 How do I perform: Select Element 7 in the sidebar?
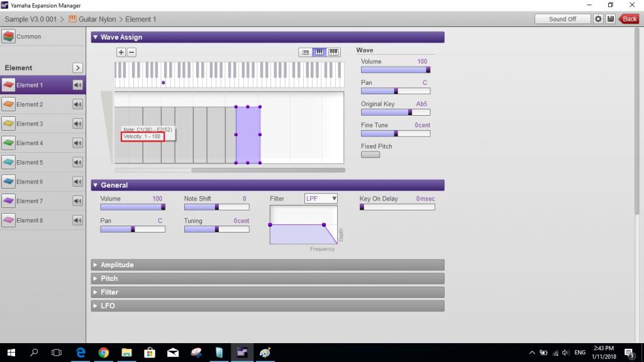click(x=43, y=200)
